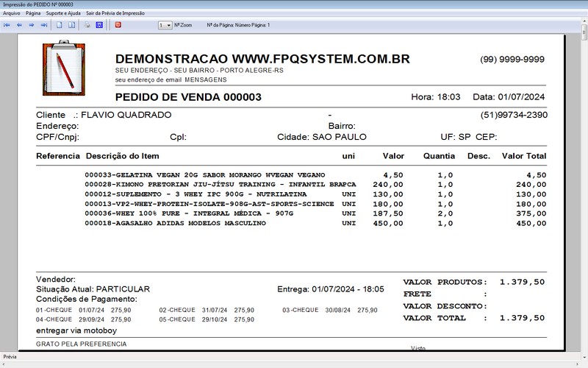Select two-page view icon

point(71,25)
